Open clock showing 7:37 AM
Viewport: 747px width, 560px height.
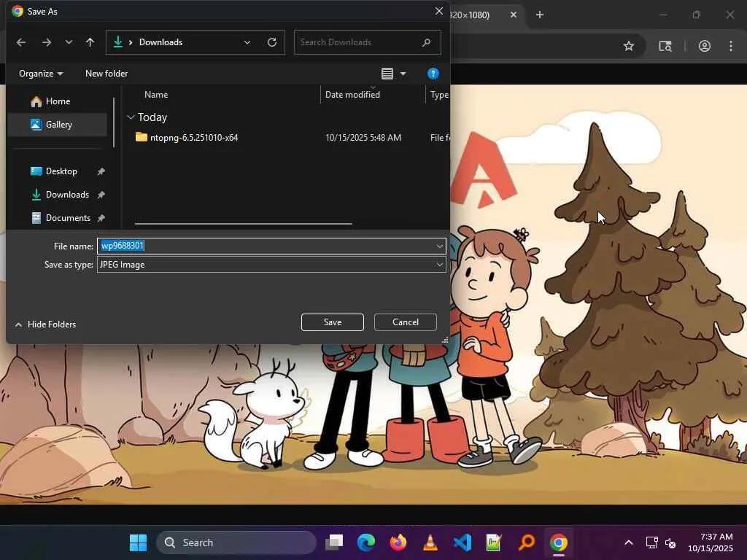(x=711, y=542)
